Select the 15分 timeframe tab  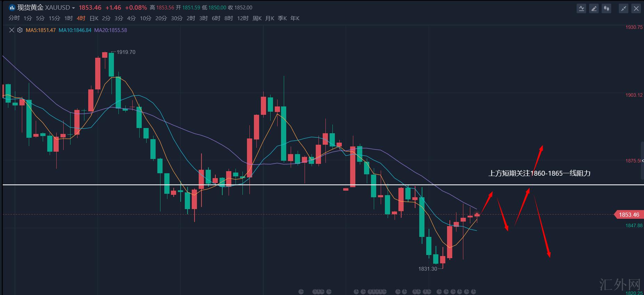(54, 18)
